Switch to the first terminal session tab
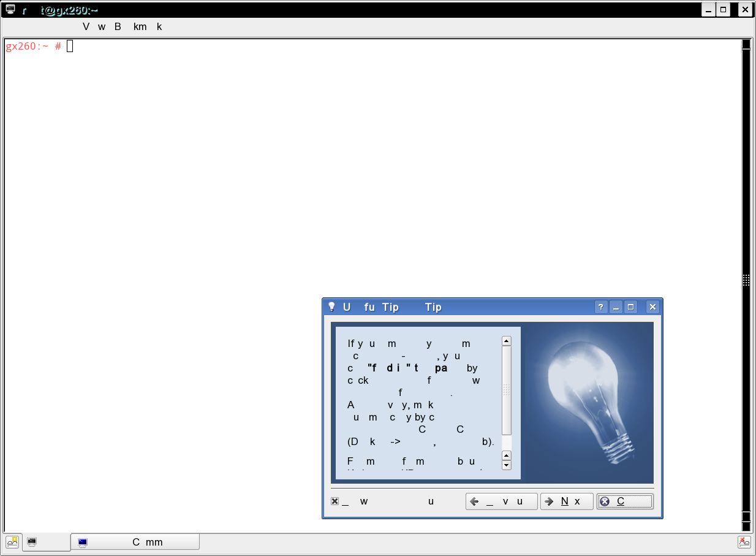Image resolution: width=756 pixels, height=556 pixels. (x=46, y=542)
